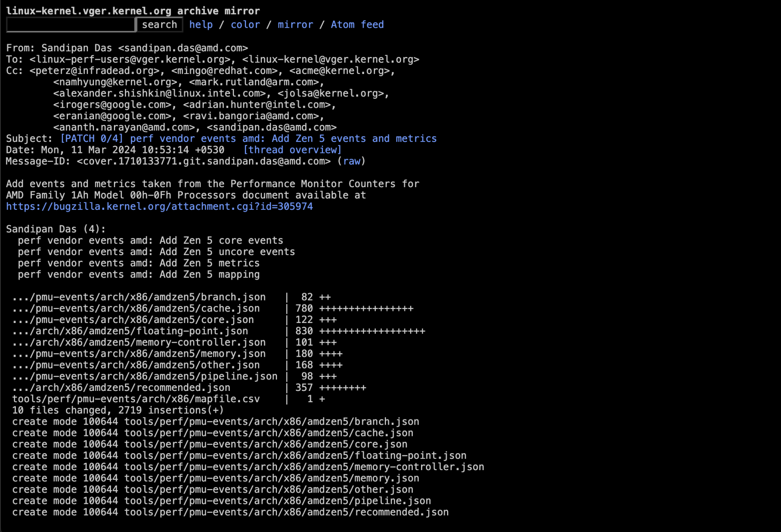Screen dimensions: 781x532
Task: Click the page title linux-kernel.vger.kernel.org archive mirror
Action: (x=133, y=11)
